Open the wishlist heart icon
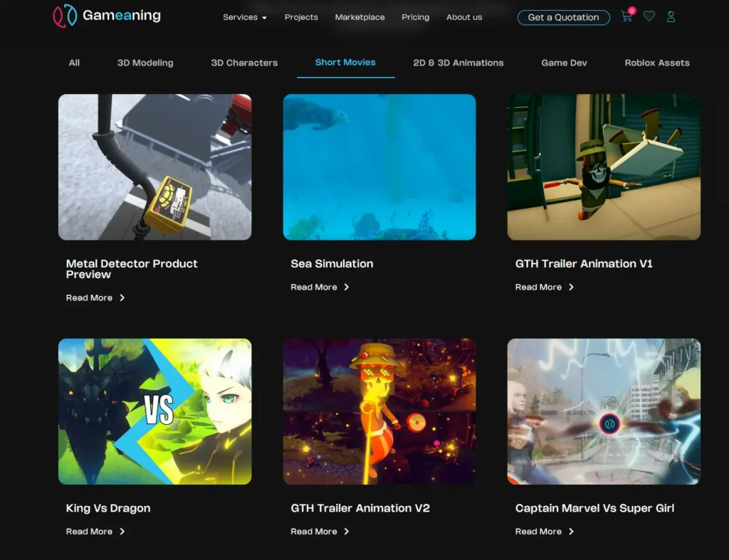Screen dimensions: 729x560 tap(649, 16)
